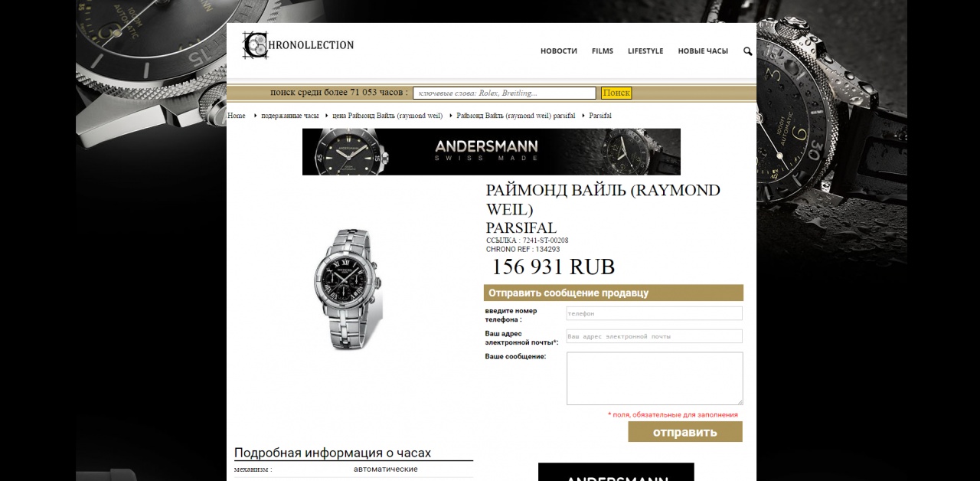Screen dimensions: 980x481
Task: Go to the FILMS section
Action: point(603,51)
